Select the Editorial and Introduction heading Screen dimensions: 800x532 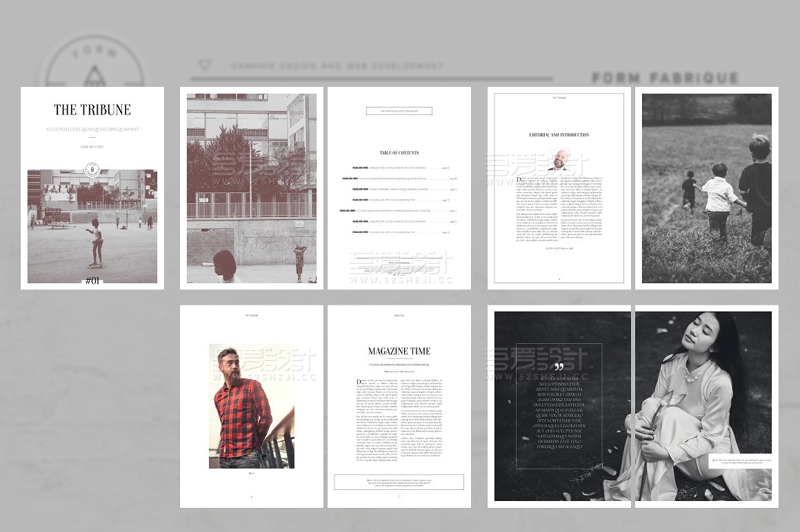(559, 135)
